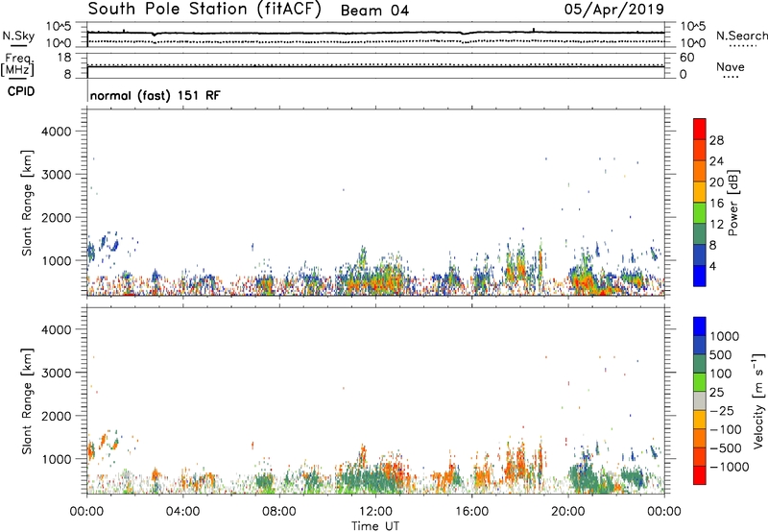
Task: Click the 'Time UT' axis label
Action: [375, 526]
